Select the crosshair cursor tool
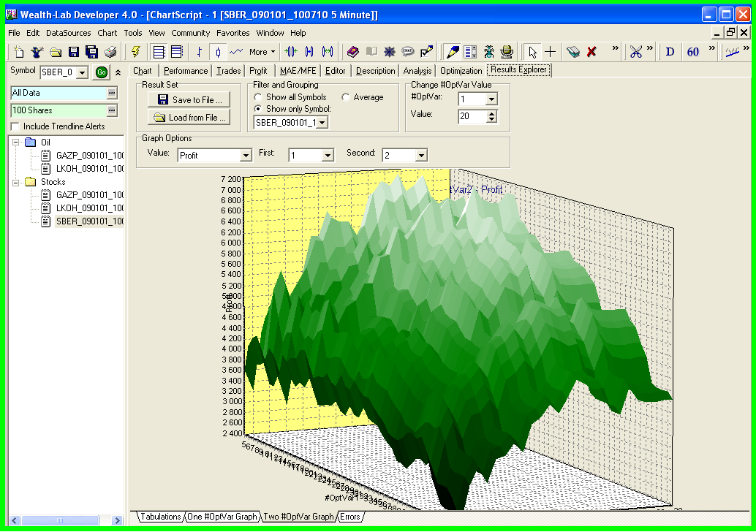Image resolution: width=756 pixels, height=532 pixels. pos(550,52)
